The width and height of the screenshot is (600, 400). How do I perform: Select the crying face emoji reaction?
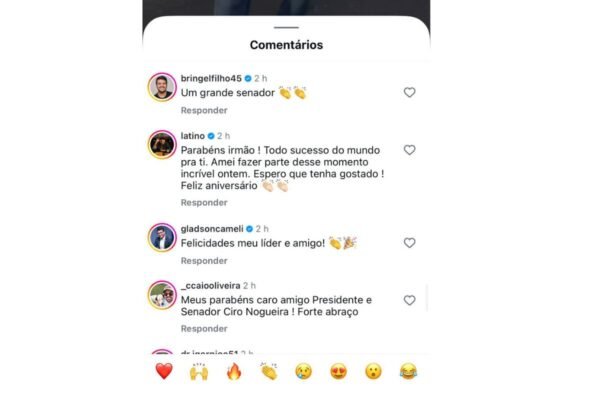click(x=303, y=371)
